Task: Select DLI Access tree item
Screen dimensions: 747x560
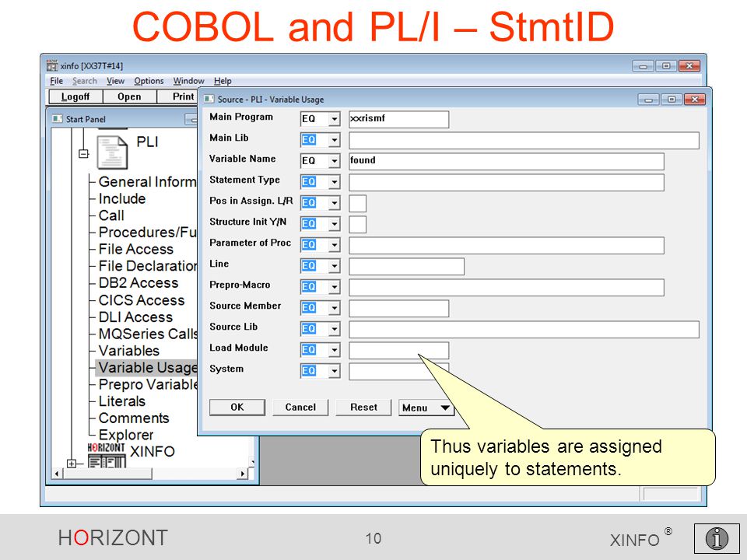Action: [135, 317]
